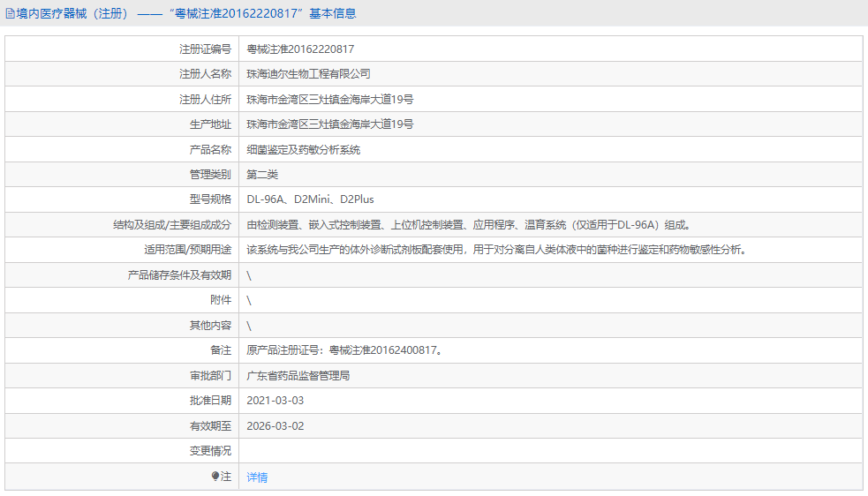868x496 pixels.
Task: Click the page title 境内医疗器械（注册）基本信息
Action: click(x=186, y=13)
